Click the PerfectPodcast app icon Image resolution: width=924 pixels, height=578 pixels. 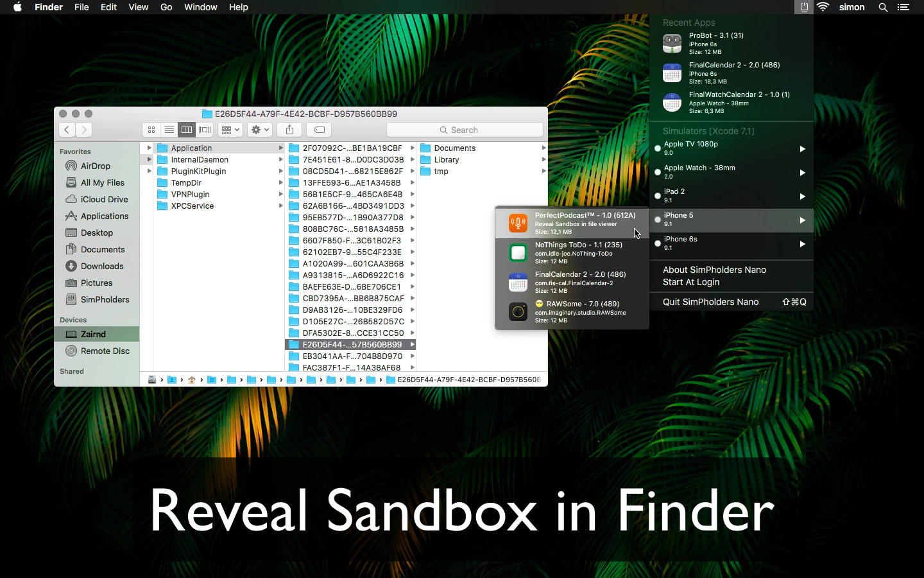pyautogui.click(x=518, y=223)
